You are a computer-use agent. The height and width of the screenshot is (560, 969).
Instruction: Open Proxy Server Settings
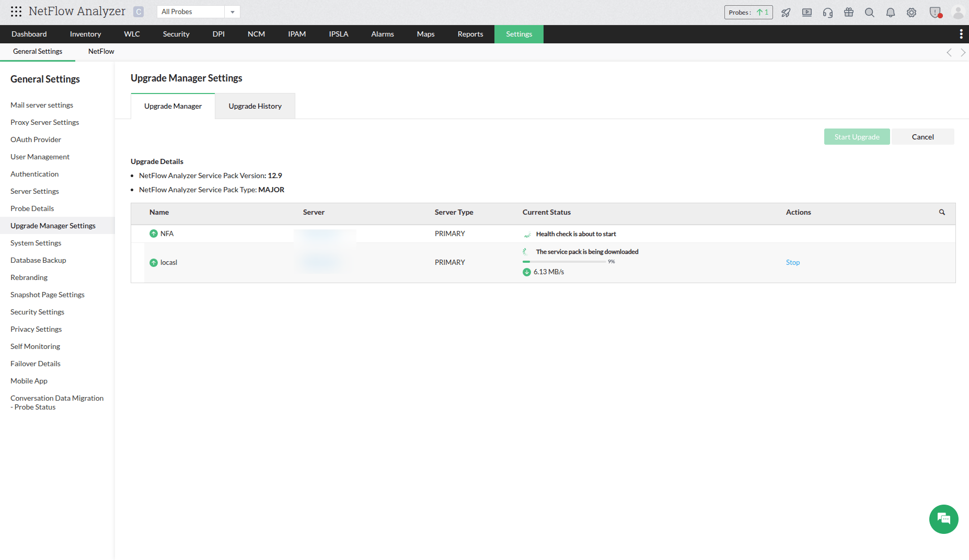click(45, 122)
